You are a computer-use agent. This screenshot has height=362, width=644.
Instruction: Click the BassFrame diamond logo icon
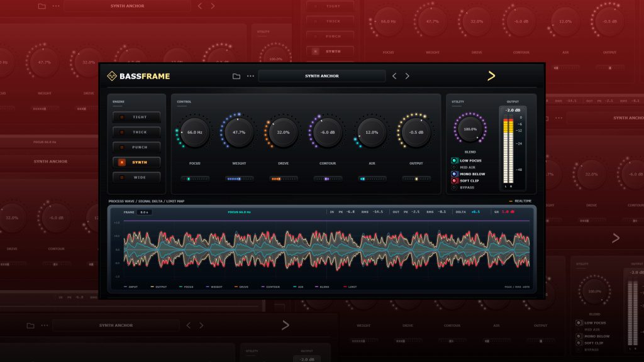coord(112,76)
